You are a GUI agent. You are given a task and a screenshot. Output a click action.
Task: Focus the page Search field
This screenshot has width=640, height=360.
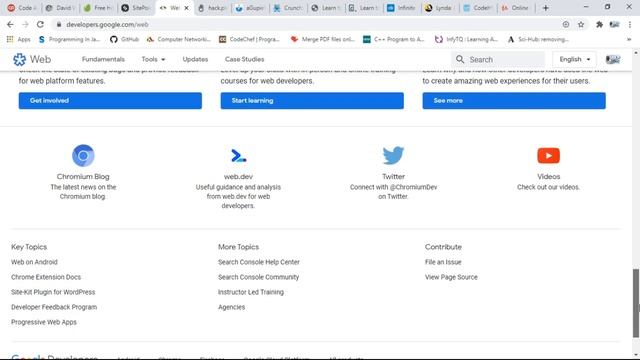tap(498, 60)
